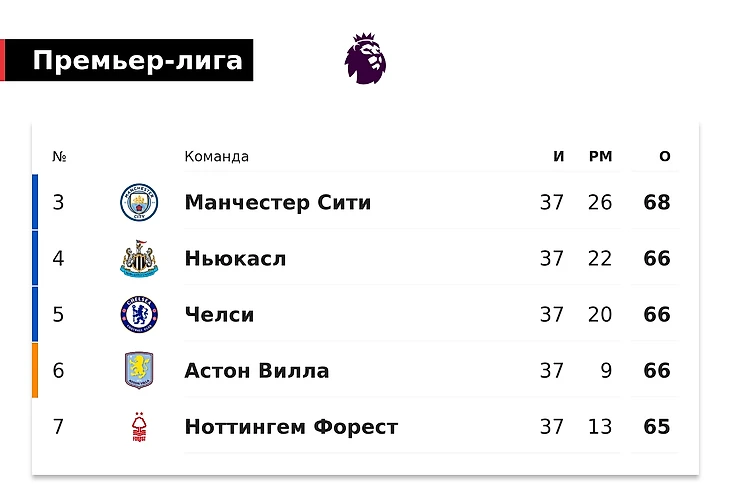The height and width of the screenshot is (497, 730).
Task: Click the Newcastle club crest
Action: tap(139, 258)
